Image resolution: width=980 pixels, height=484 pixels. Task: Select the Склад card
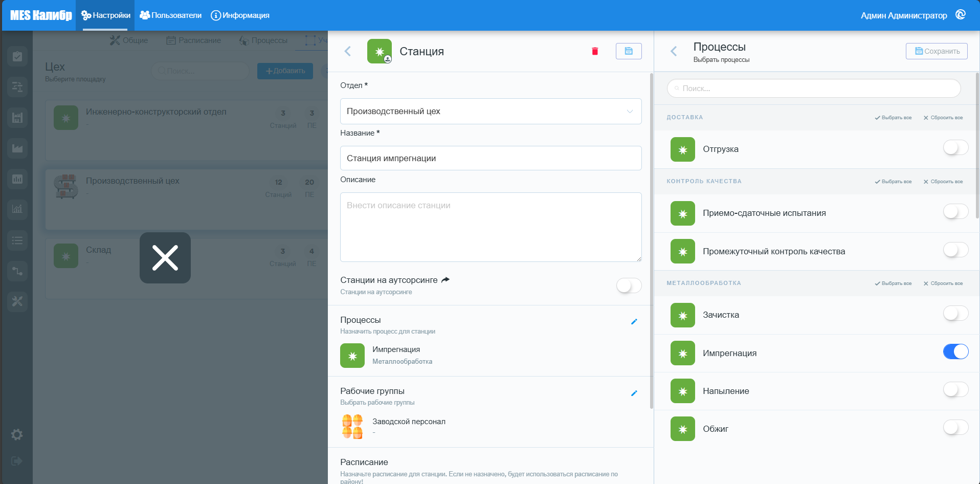[186, 269]
